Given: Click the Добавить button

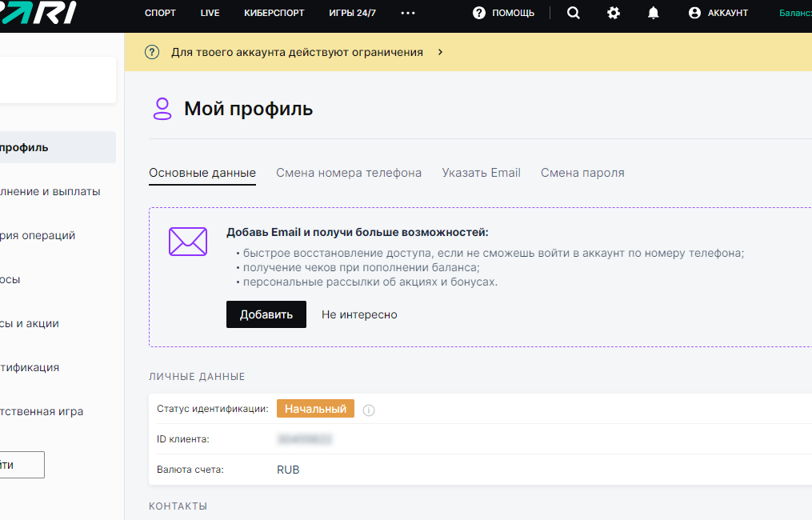Looking at the screenshot, I should 266,314.
